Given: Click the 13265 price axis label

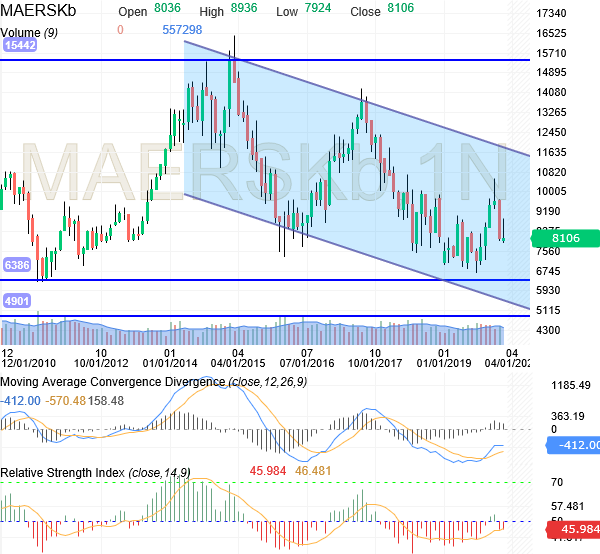Looking at the screenshot, I should click(x=551, y=112).
